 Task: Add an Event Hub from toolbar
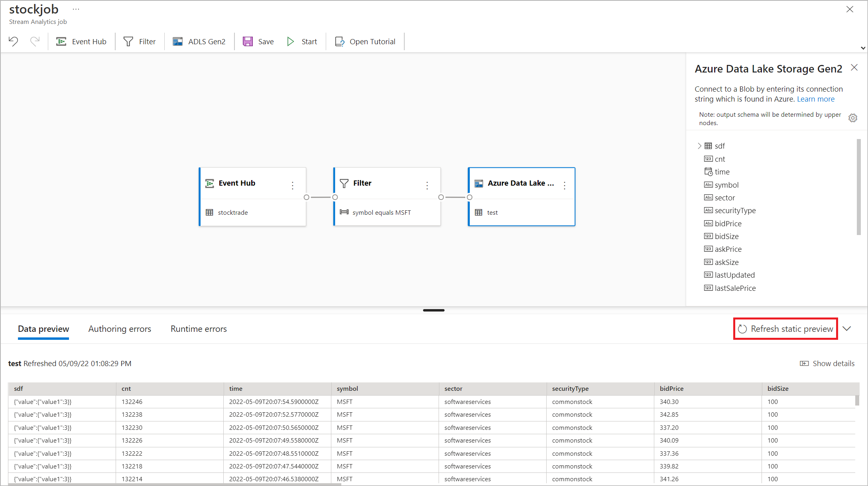click(x=81, y=41)
